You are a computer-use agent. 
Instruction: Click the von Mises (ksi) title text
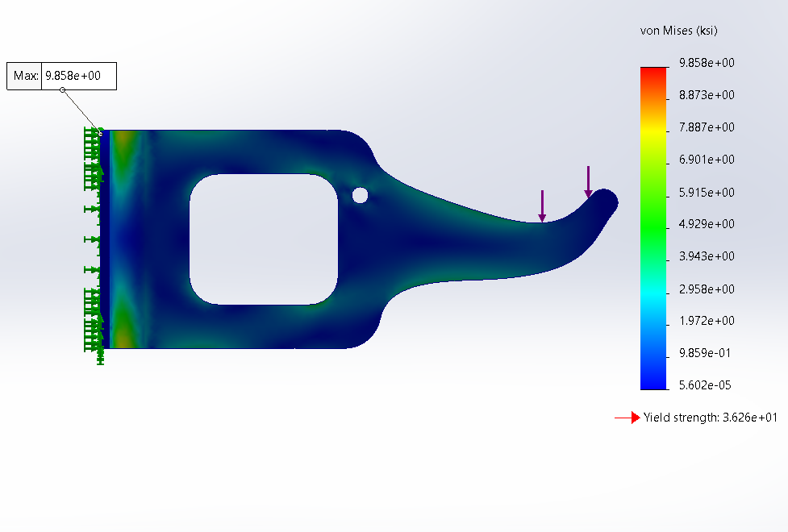(x=678, y=31)
